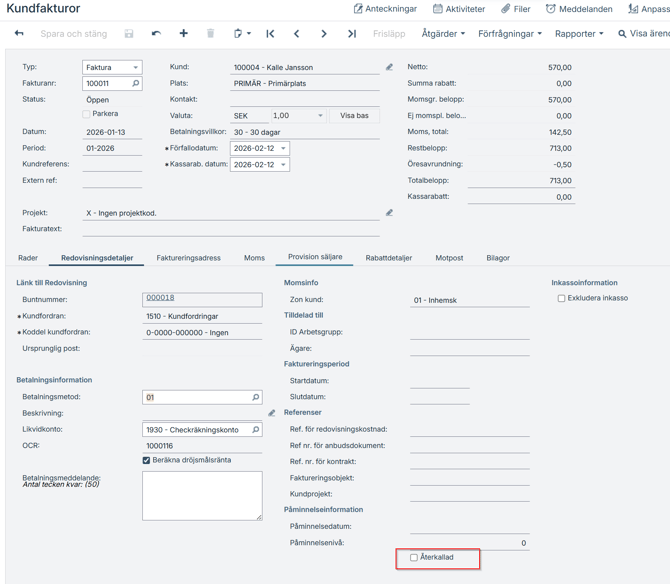
Task: Open the Faktureringsadress tab
Action: pyautogui.click(x=188, y=258)
